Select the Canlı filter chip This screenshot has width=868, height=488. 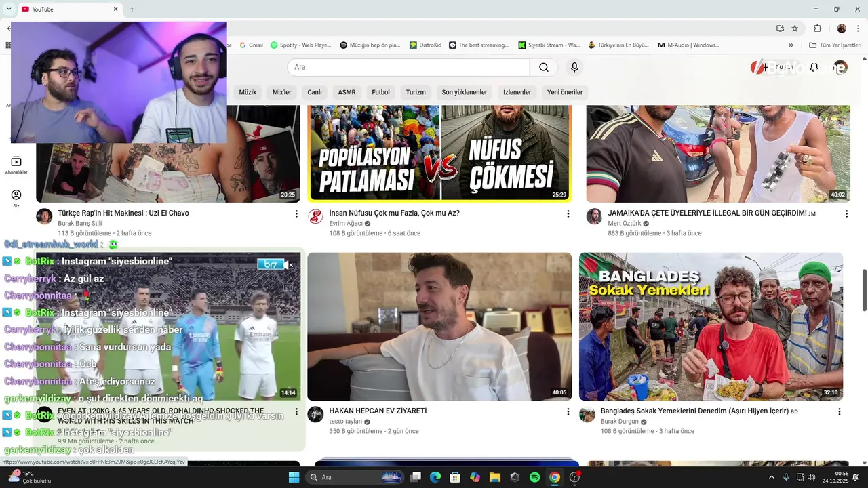(x=315, y=92)
